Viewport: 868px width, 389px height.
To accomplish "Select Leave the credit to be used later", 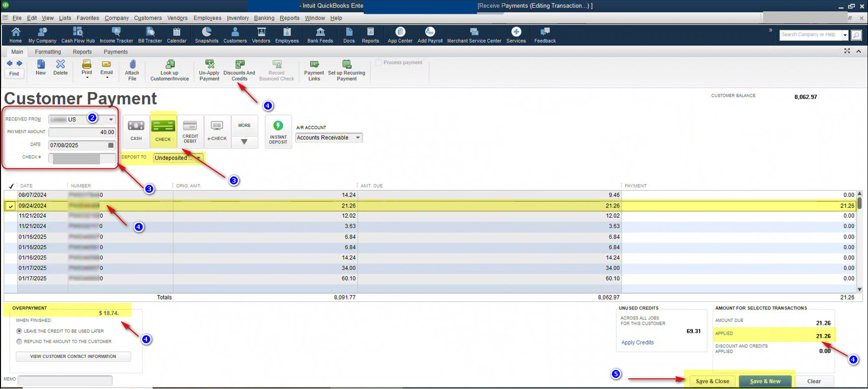I will [x=19, y=331].
